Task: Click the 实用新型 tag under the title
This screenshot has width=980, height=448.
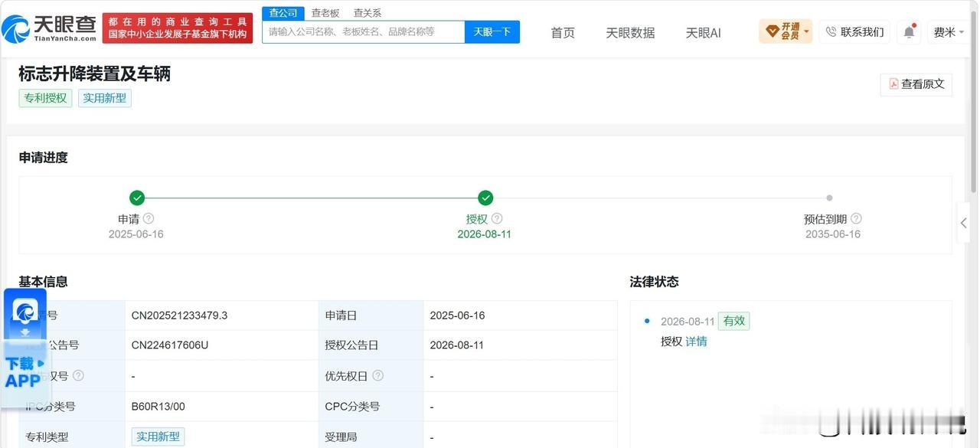Action: click(104, 98)
